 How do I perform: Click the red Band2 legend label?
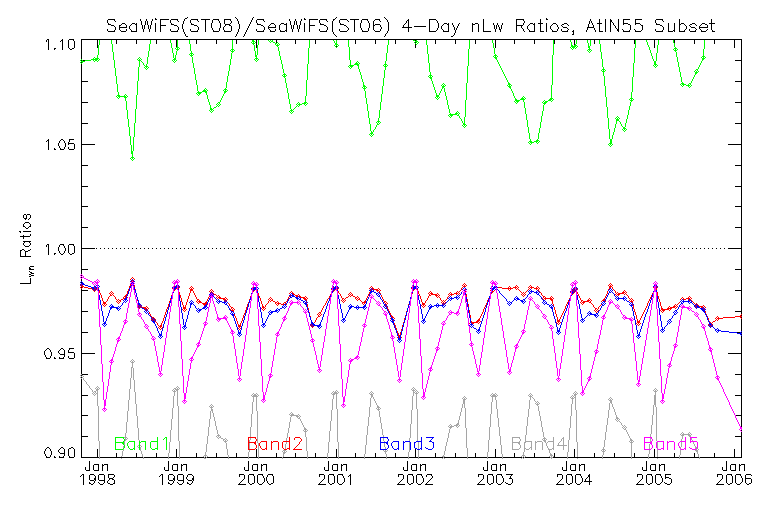(x=275, y=444)
